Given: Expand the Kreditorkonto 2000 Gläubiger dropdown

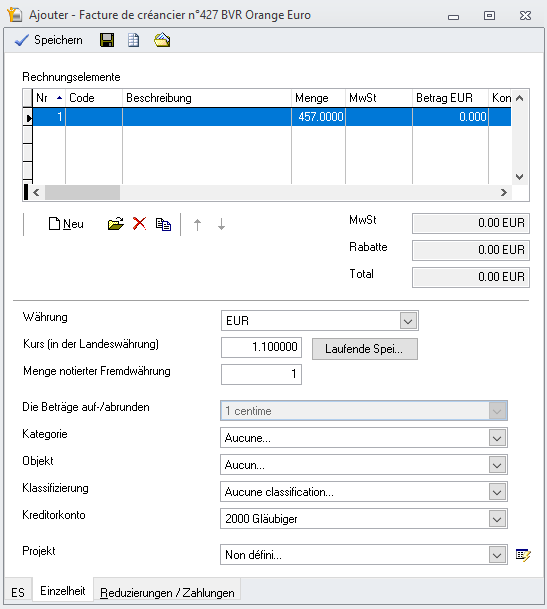Looking at the screenshot, I should click(497, 519).
